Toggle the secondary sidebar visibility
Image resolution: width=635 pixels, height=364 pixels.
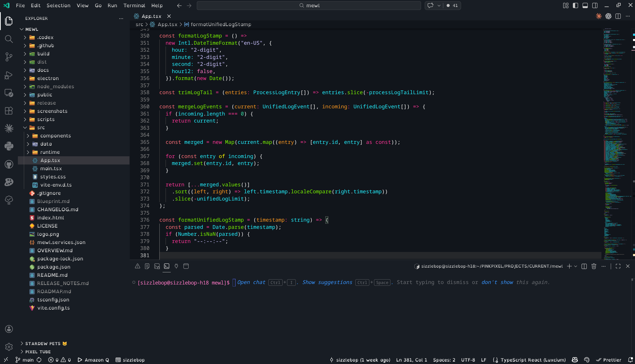pyautogui.click(x=595, y=5)
